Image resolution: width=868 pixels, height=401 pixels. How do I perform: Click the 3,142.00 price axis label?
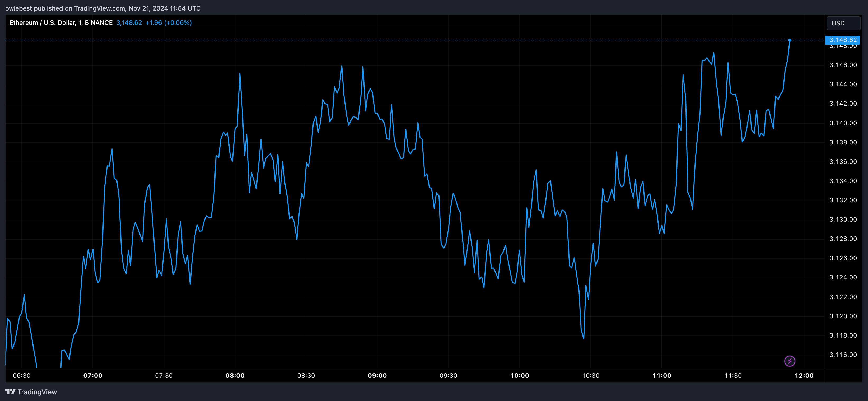pos(843,104)
